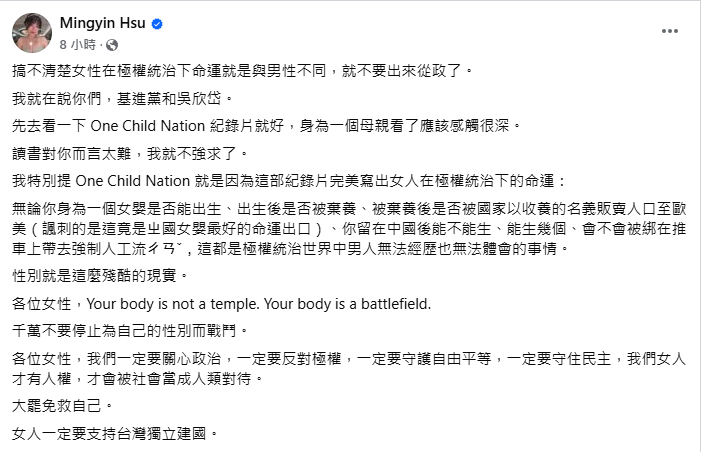701x452 pixels.
Task: Click the sentence 'Your body is not a temple.'
Action: coord(173,304)
